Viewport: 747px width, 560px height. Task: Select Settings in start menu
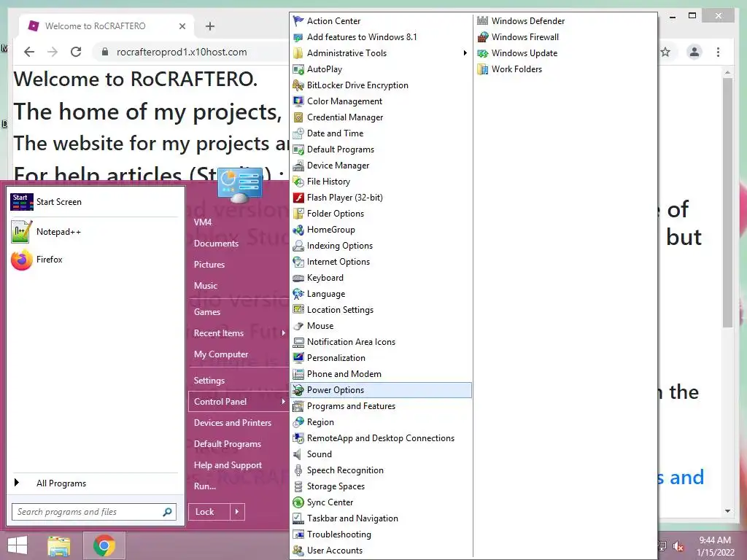pos(209,381)
